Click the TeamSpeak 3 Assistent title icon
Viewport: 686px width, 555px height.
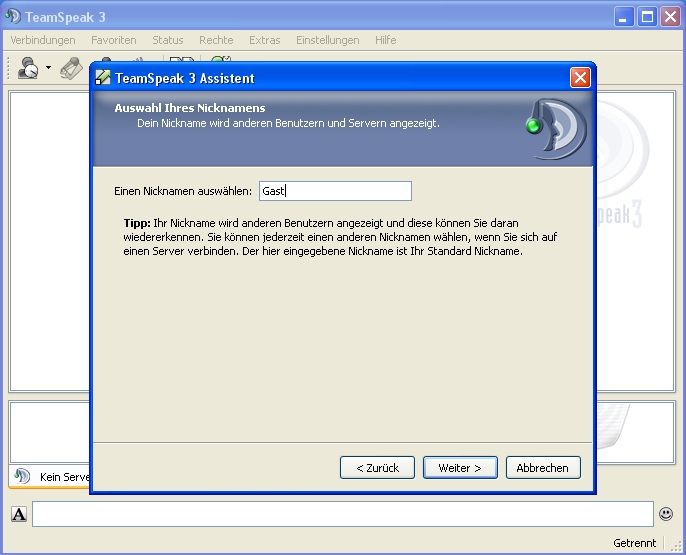pyautogui.click(x=103, y=77)
